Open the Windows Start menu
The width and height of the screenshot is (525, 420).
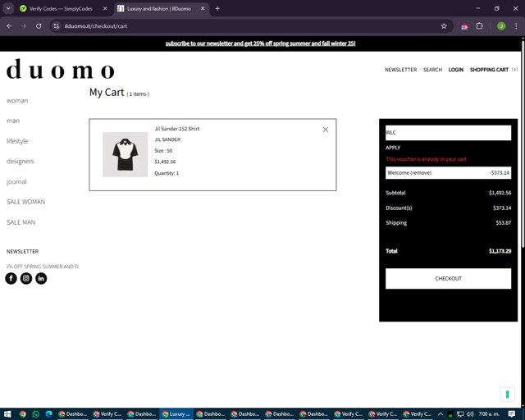pos(7,414)
